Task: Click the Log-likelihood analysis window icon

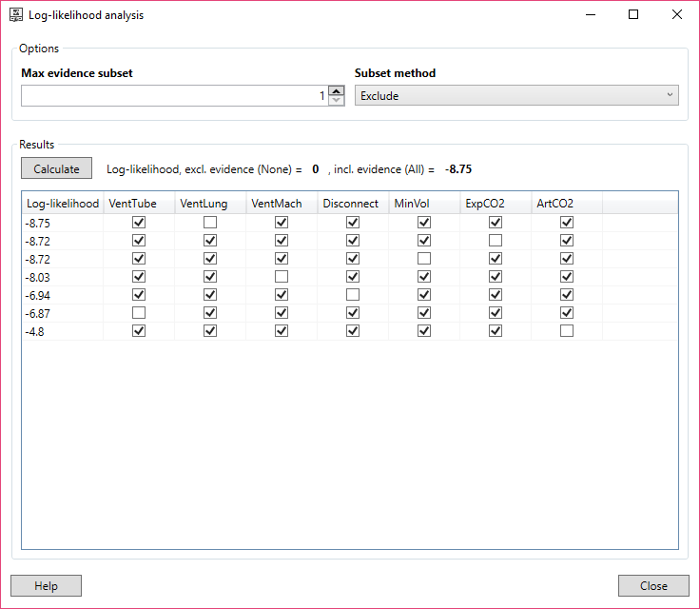Action: tap(16, 15)
